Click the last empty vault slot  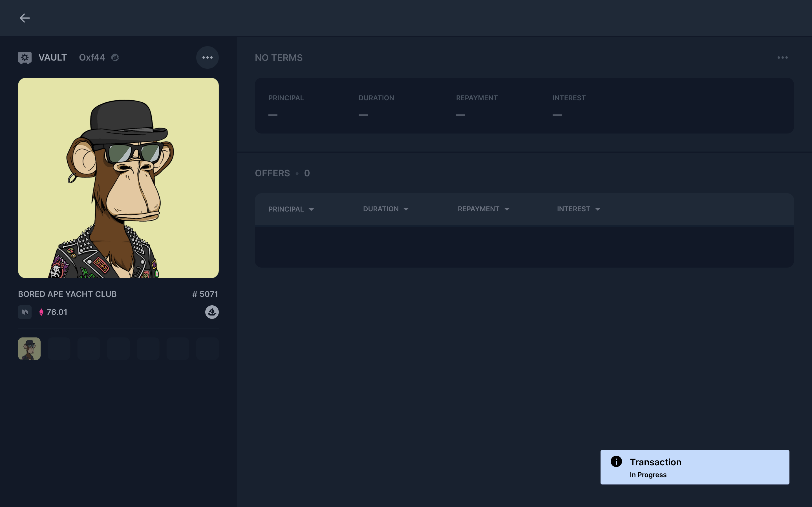[x=207, y=349]
